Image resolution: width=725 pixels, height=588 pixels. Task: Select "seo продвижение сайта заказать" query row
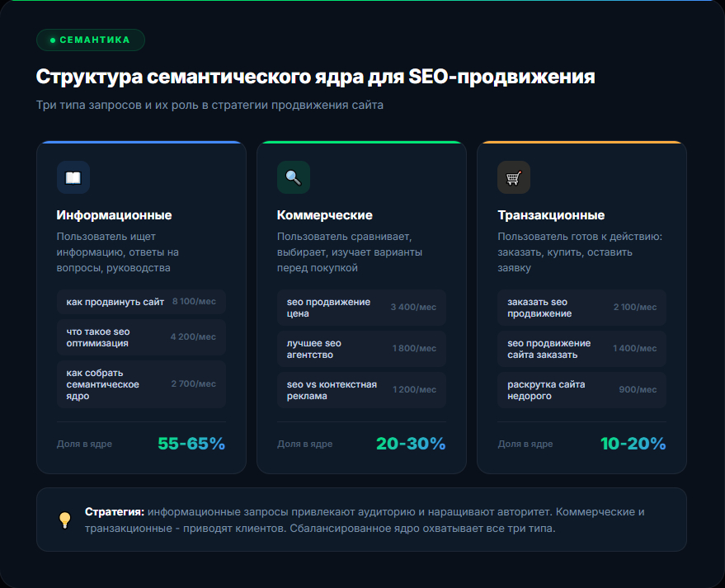pos(581,349)
